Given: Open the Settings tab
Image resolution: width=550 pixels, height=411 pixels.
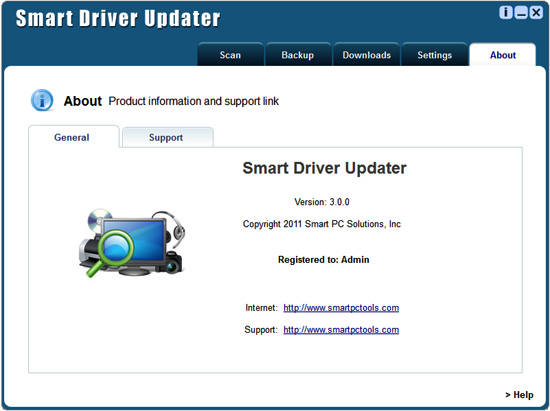Looking at the screenshot, I should pos(435,55).
